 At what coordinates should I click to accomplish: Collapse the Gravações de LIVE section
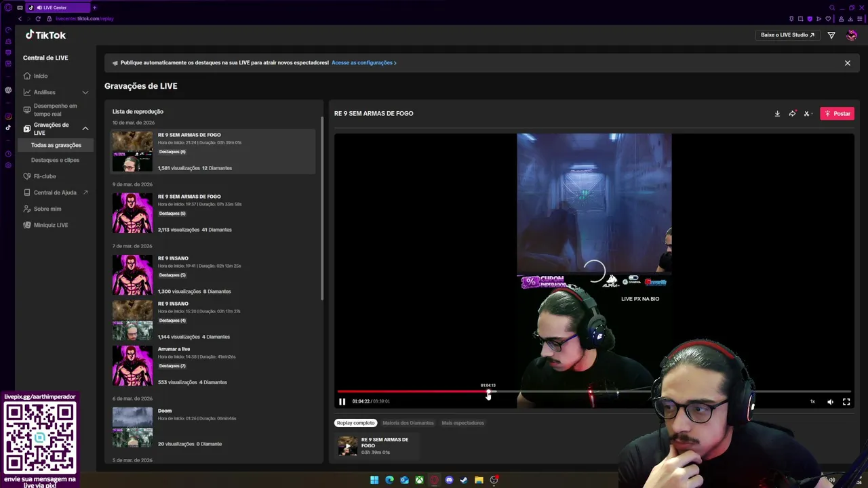pos(85,128)
